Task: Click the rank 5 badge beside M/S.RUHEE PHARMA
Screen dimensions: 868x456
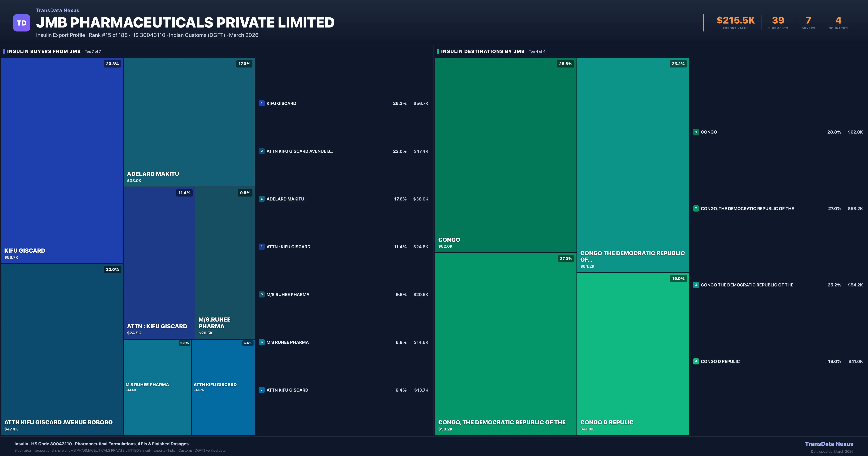Action: click(x=261, y=294)
